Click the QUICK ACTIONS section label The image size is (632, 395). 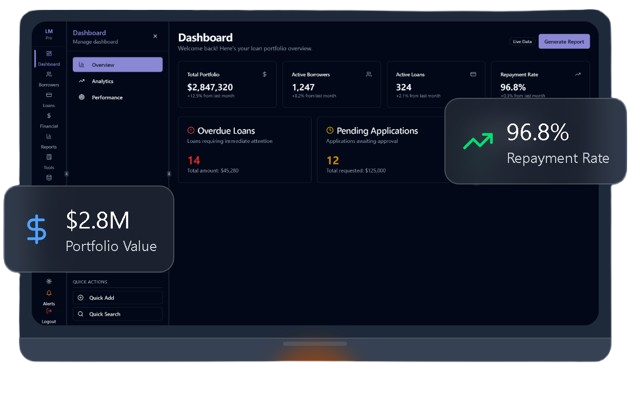pos(90,282)
